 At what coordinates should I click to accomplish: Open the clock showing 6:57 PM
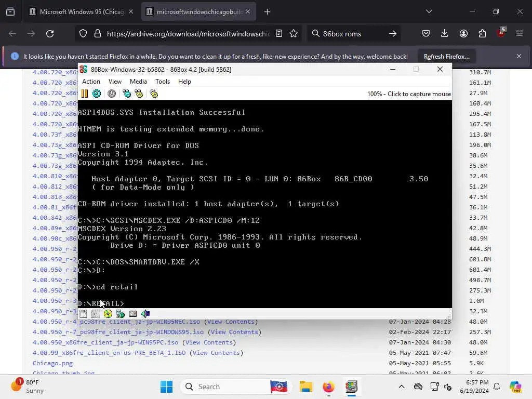tap(474, 387)
